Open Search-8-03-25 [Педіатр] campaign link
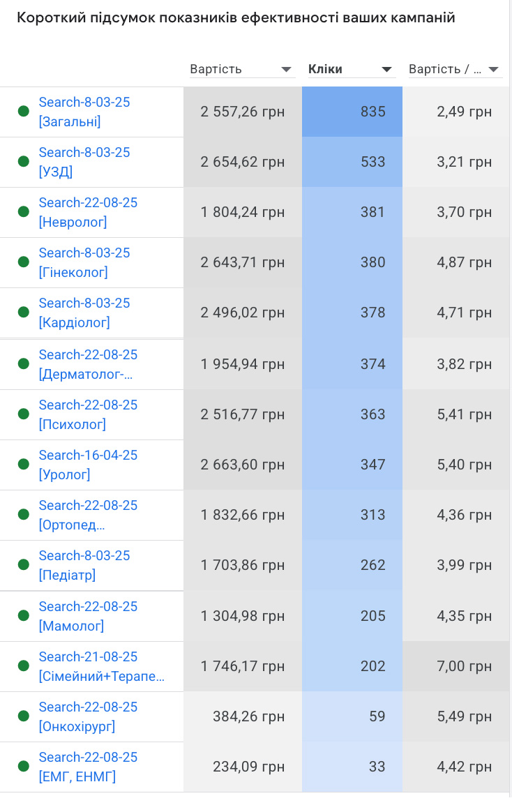 (x=84, y=565)
